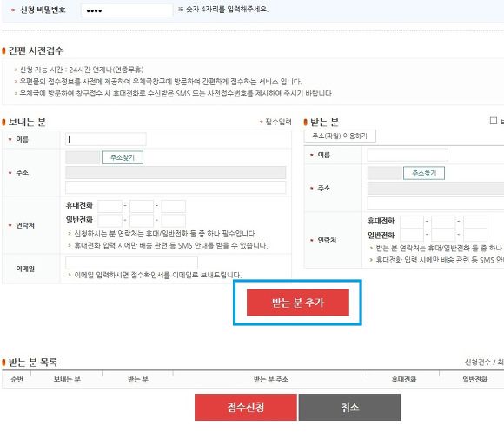Click recipient 일반전화 last number box
The image size is (504, 439).
[475, 235]
